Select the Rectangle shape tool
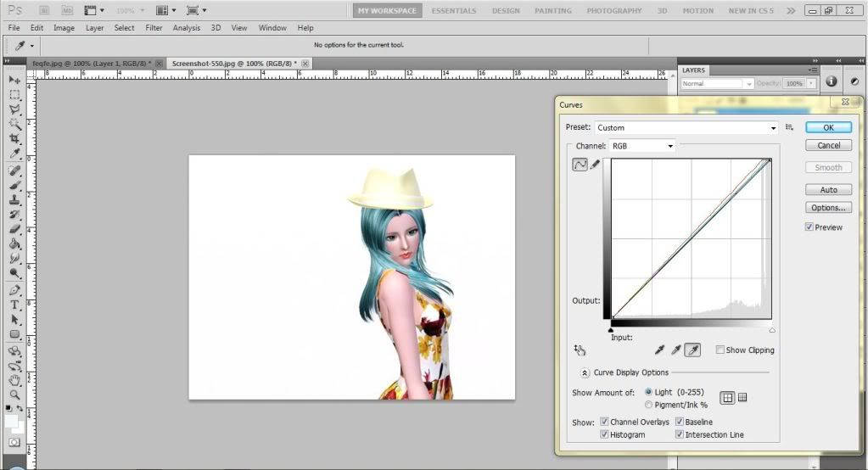 click(x=14, y=334)
